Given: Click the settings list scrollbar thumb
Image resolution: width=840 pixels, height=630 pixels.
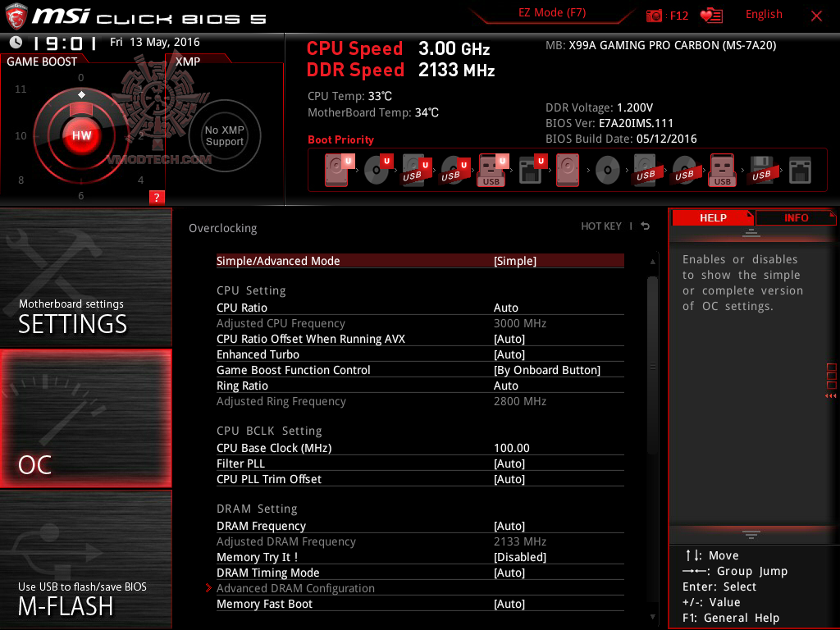Looking at the screenshot, I should 652,365.
